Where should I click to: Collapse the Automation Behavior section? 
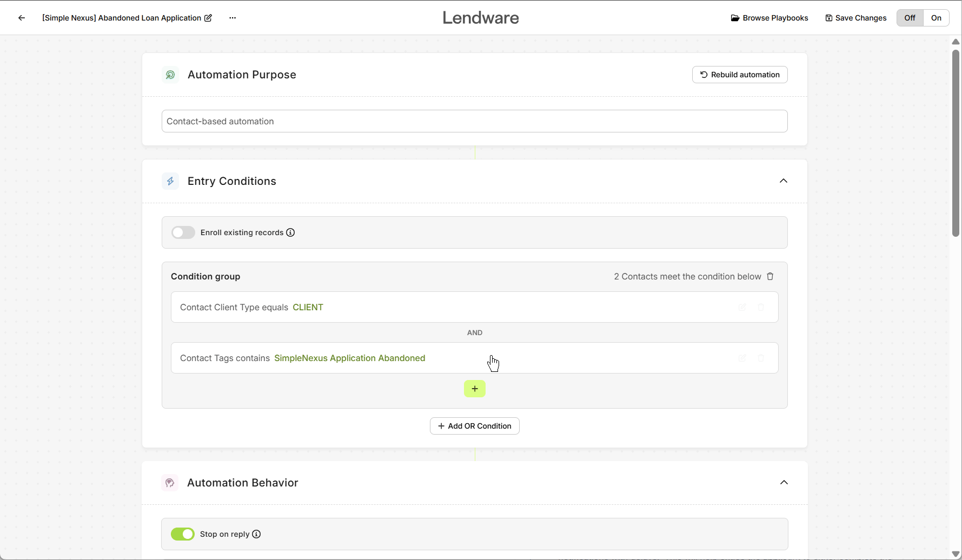click(x=784, y=483)
